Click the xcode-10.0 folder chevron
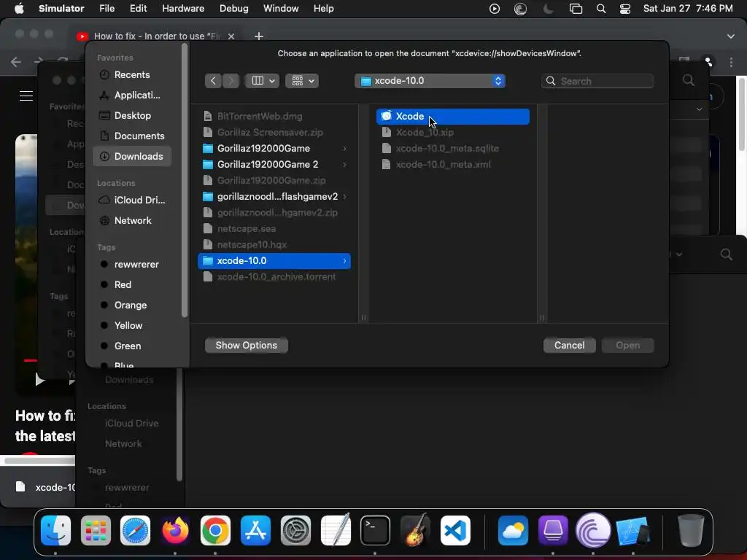Screen dimensions: 747x560 point(344,261)
